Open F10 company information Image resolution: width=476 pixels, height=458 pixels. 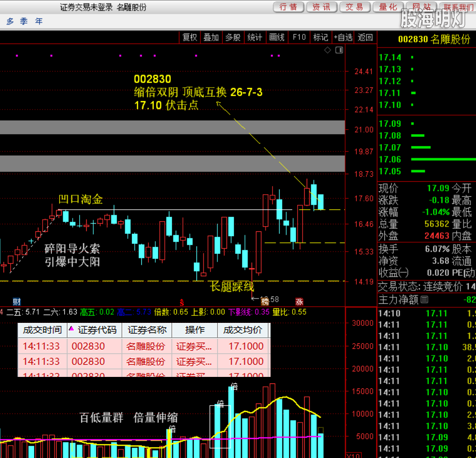click(x=299, y=38)
